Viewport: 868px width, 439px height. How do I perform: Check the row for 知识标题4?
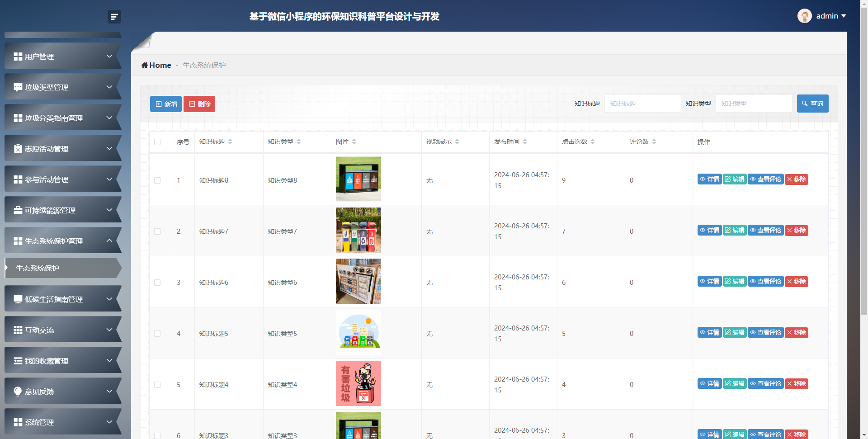coord(157,385)
